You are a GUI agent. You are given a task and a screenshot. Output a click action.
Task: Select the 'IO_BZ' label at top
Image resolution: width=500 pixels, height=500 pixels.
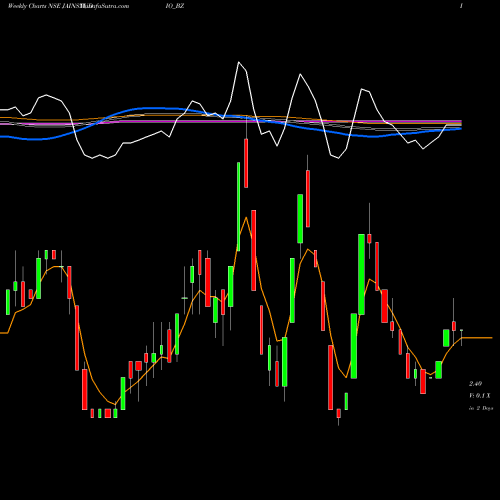coord(174,6)
